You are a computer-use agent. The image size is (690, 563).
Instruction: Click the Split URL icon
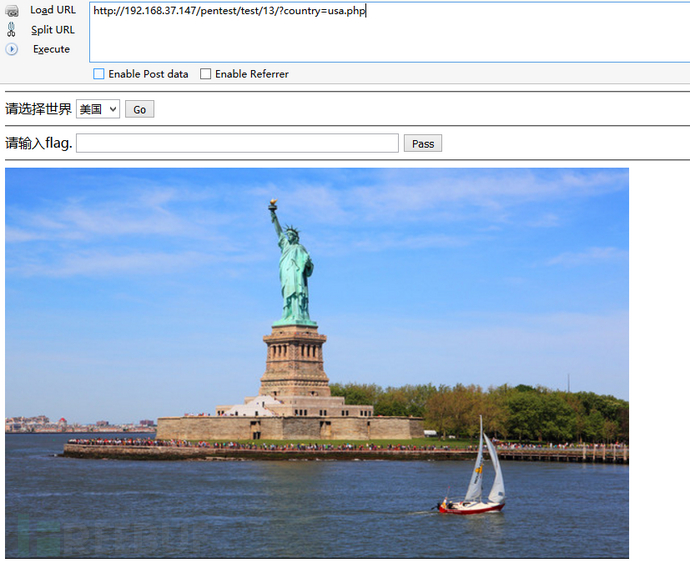click(11, 29)
